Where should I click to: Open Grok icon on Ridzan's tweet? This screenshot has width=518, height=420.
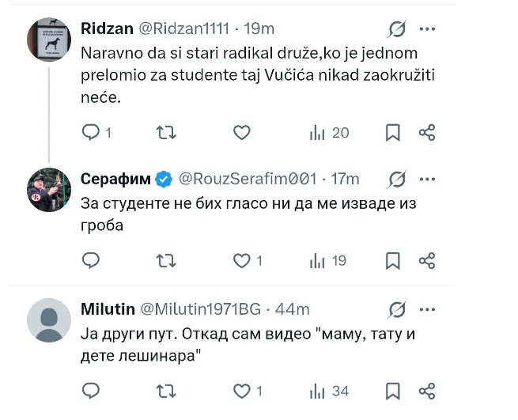pyautogui.click(x=397, y=29)
